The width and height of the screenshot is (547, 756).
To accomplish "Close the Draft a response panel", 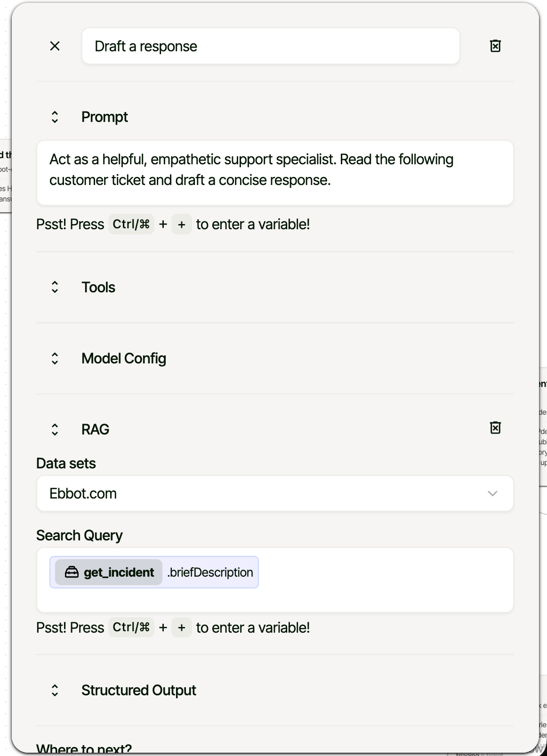I will [x=55, y=46].
